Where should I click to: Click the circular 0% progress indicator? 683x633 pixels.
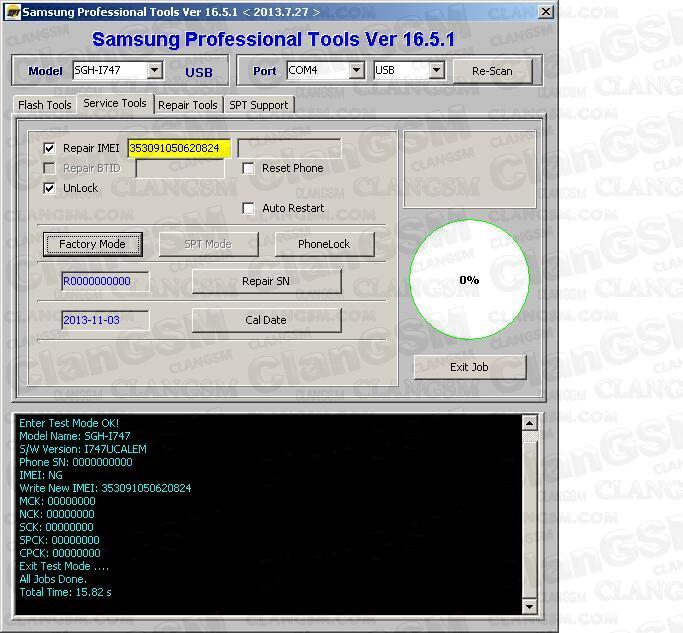(469, 280)
